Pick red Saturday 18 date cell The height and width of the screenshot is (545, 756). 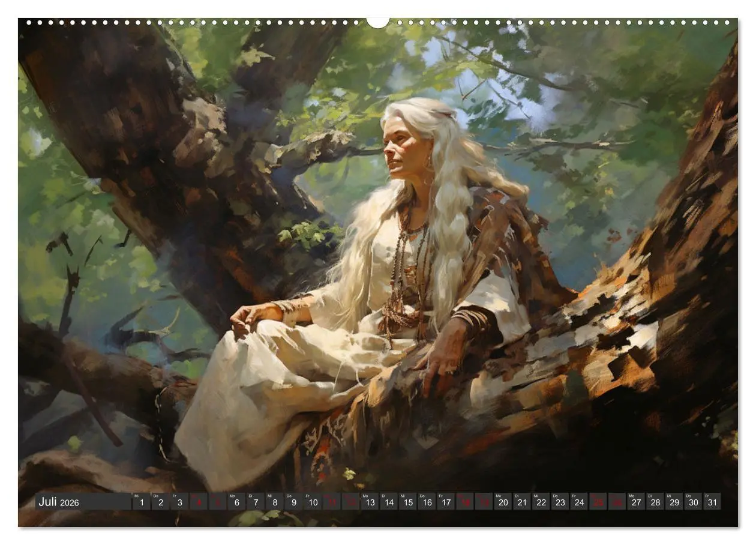464,502
